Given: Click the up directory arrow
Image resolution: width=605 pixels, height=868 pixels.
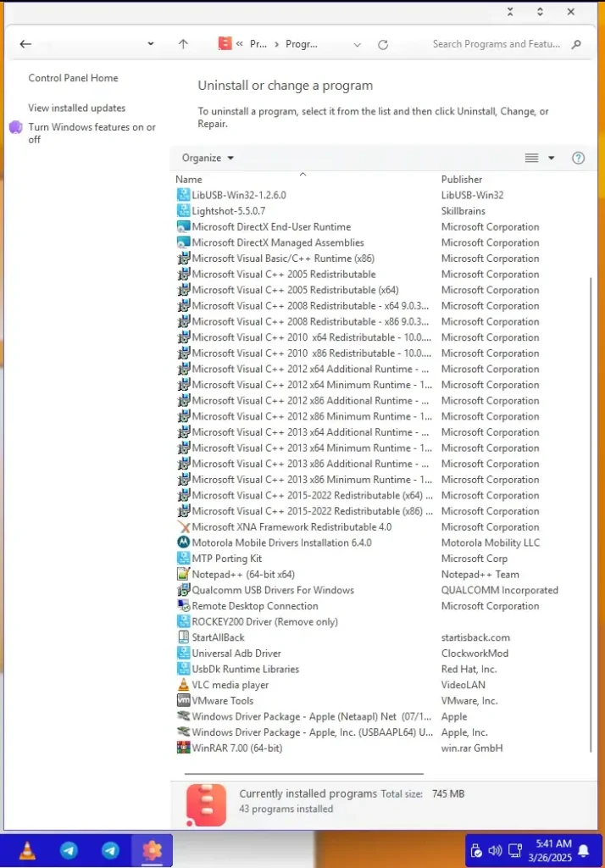Looking at the screenshot, I should pos(183,44).
